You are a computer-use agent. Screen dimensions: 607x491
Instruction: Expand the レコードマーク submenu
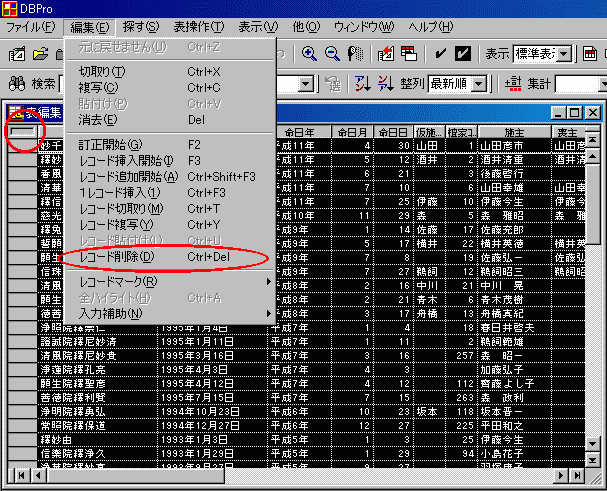pyautogui.click(x=170, y=282)
